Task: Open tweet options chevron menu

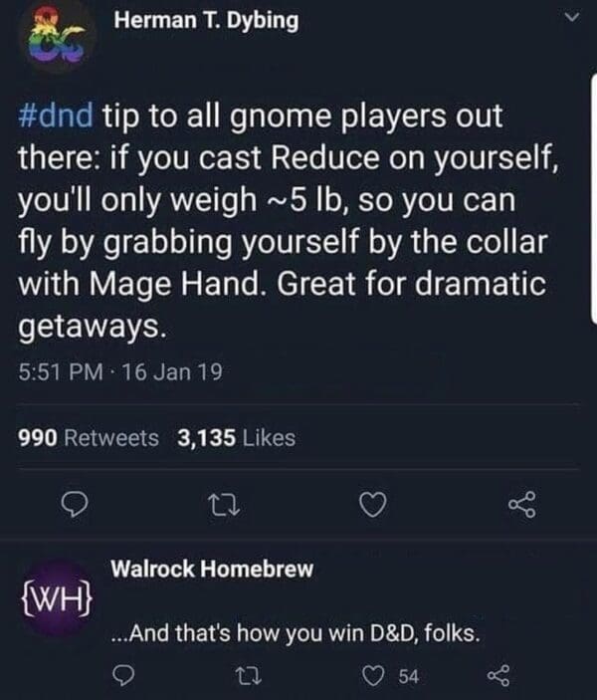Action: (571, 17)
